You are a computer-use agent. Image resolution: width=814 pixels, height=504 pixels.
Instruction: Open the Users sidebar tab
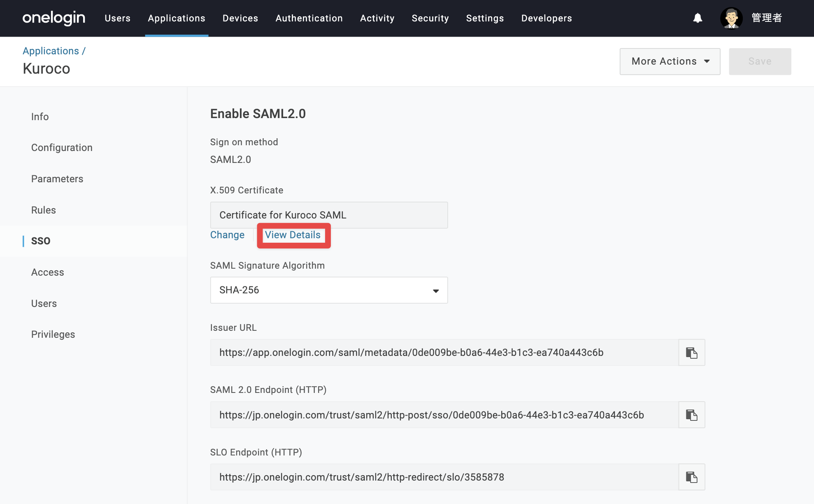coord(44,304)
